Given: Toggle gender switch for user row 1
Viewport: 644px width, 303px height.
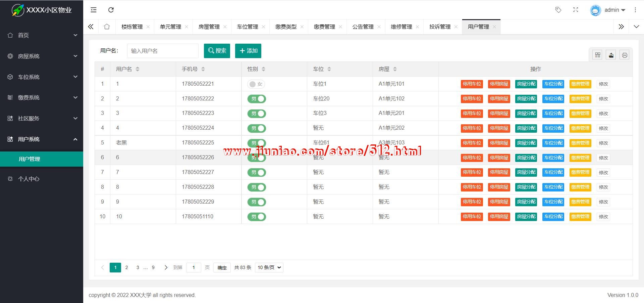Looking at the screenshot, I should 256,84.
